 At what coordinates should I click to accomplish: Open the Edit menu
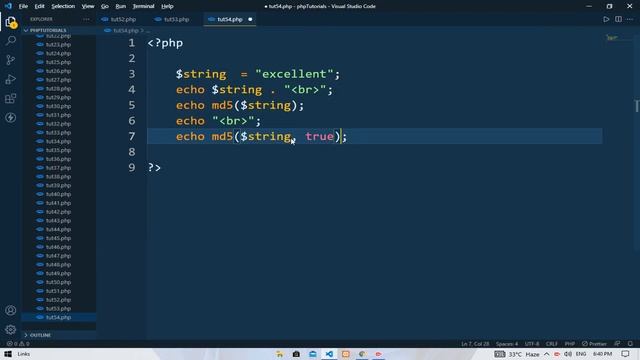(x=40, y=6)
